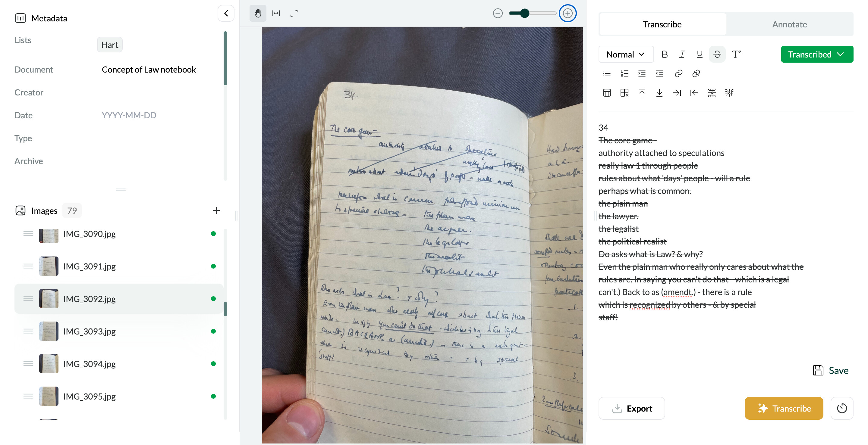This screenshot has height=445, width=868.
Task: Toggle strikethrough formatting
Action: 717,54
